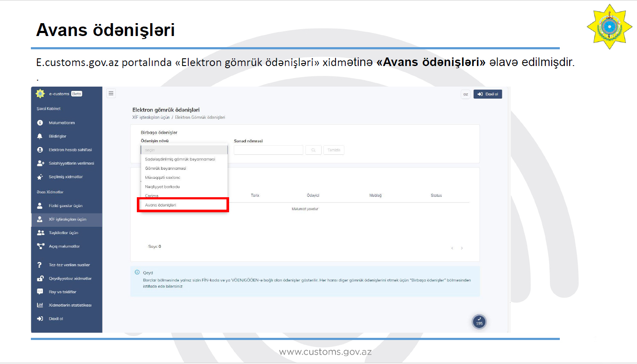Select Müvəqqəti saxlanc option
637x364 pixels.
pyautogui.click(x=163, y=177)
